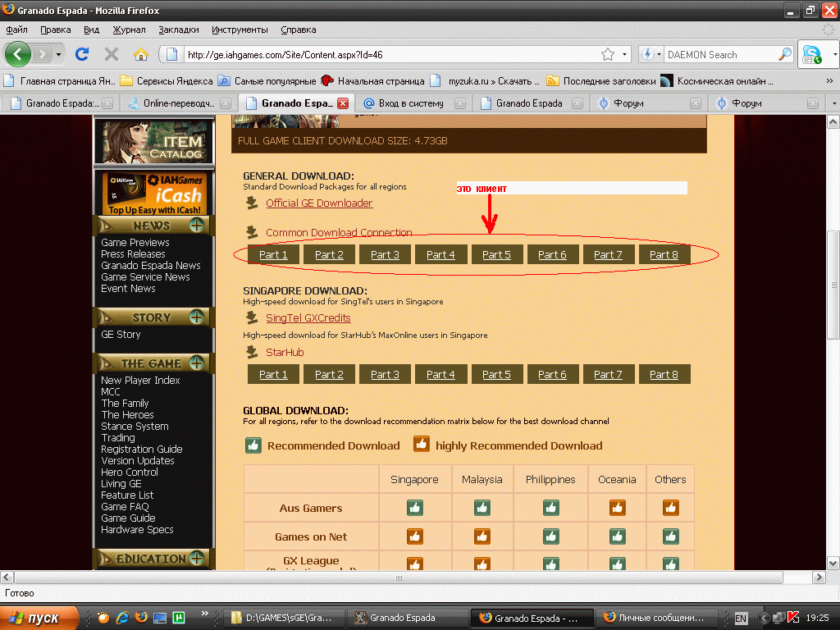Stop loading with the X toolbar icon
The image size is (840, 630).
click(x=112, y=54)
